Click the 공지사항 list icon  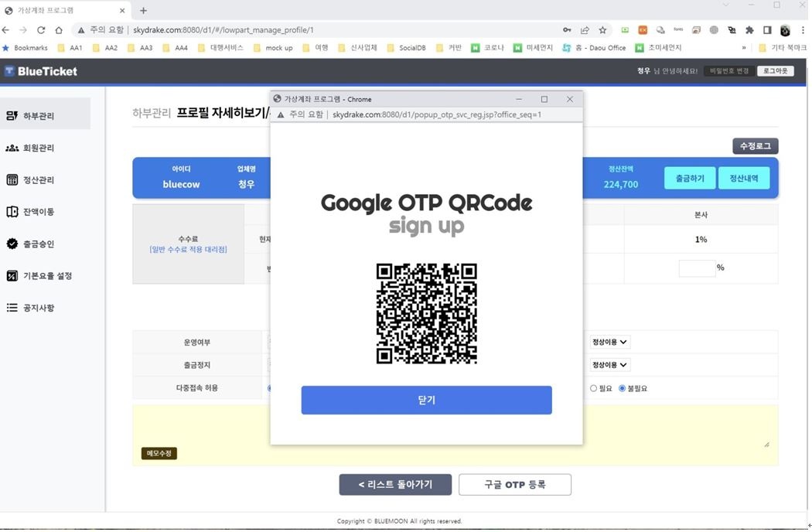point(12,308)
